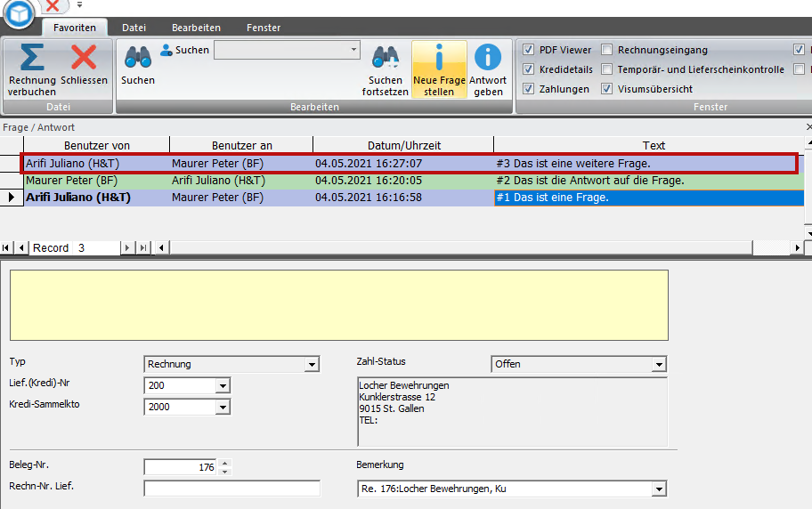Toggle Kredidetails checkbox
Screen dimensions: 812x509
pos(528,69)
